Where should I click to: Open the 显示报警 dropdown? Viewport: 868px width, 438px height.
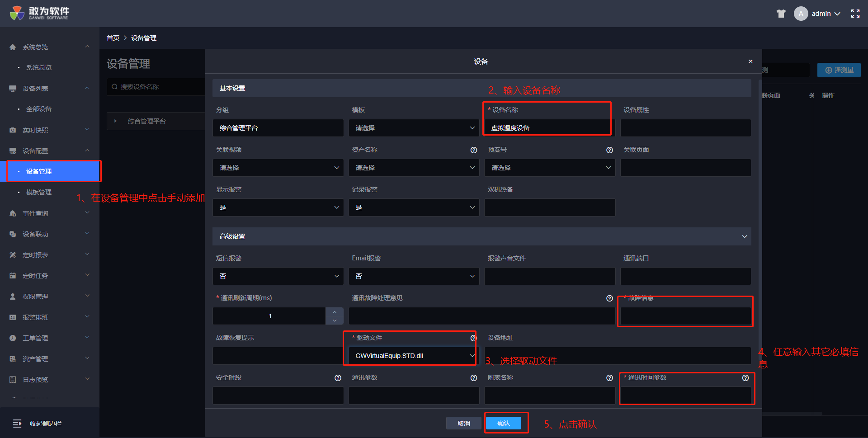pyautogui.click(x=278, y=207)
